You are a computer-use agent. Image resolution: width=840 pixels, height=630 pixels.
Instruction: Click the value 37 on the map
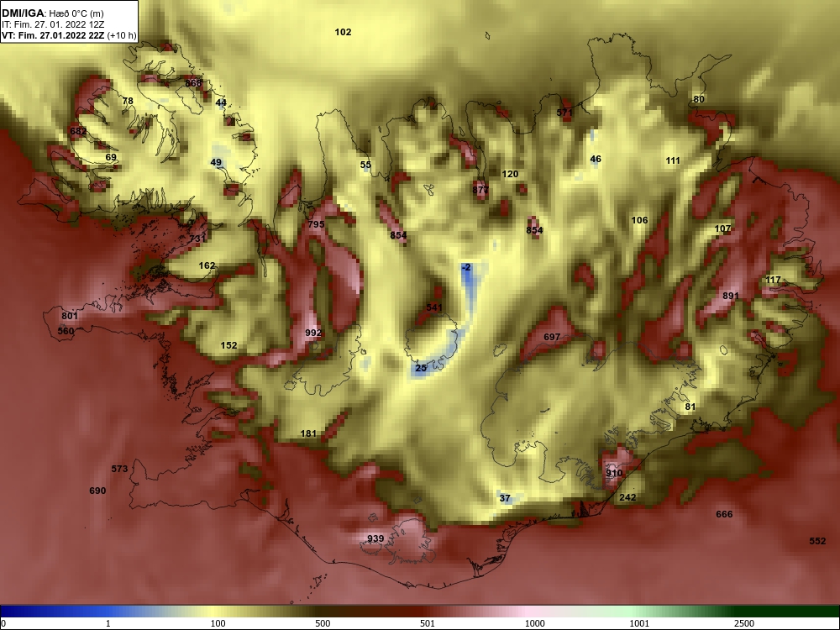[x=505, y=498]
